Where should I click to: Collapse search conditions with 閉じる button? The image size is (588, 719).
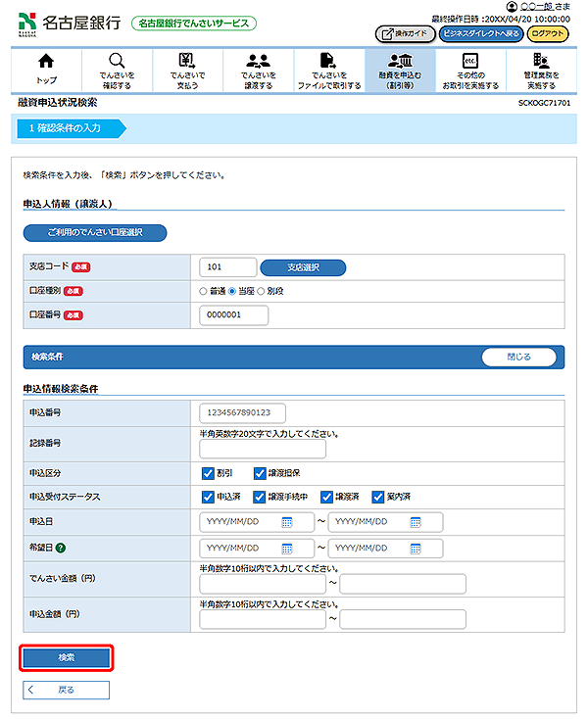point(518,358)
